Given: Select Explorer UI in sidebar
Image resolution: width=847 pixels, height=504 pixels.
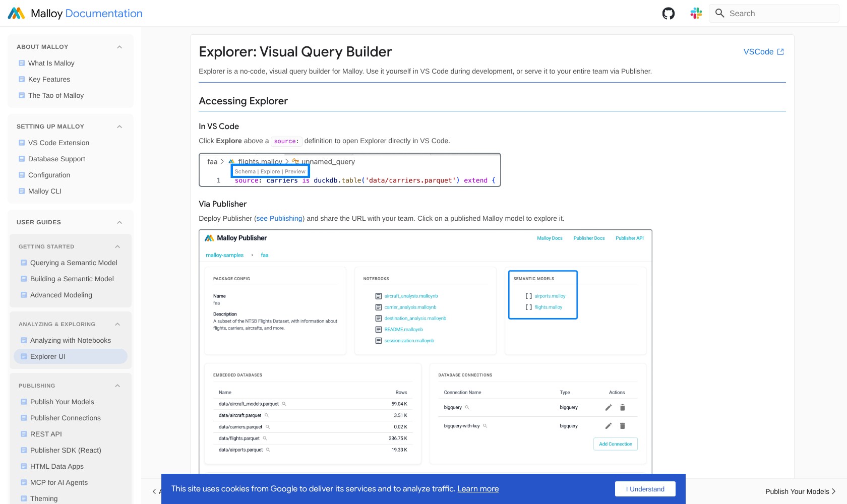Looking at the screenshot, I should (71, 356).
